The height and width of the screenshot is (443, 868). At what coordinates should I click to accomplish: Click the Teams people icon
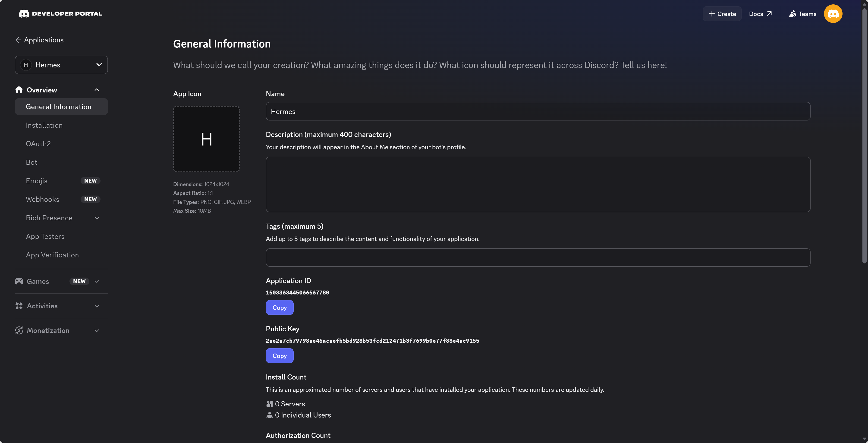tap(793, 14)
